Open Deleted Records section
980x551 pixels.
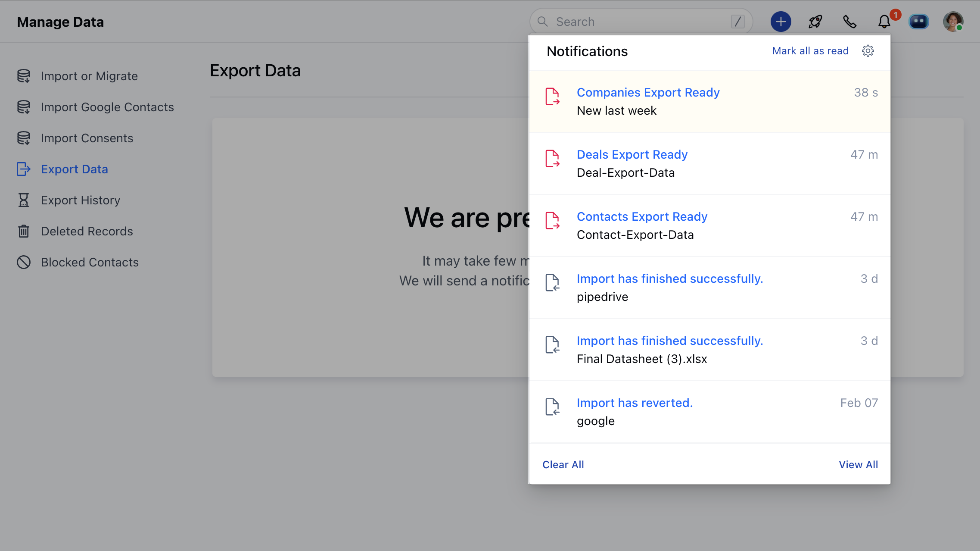pos(87,231)
